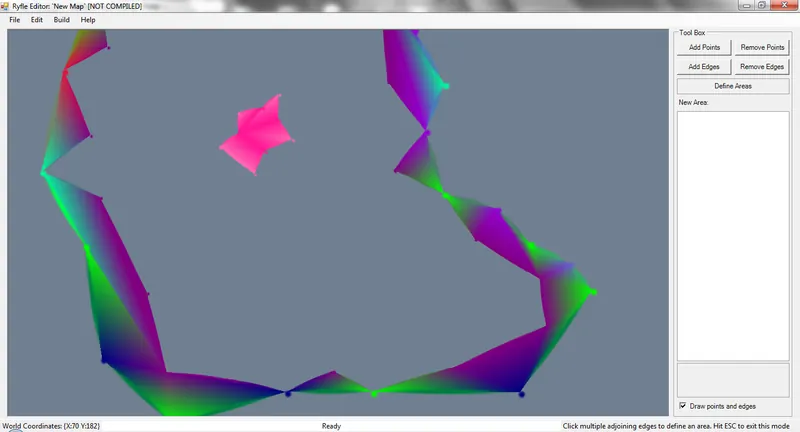Viewport: 800px width, 432px height.
Task: Click the World Coordinates status text
Action: click(x=51, y=426)
